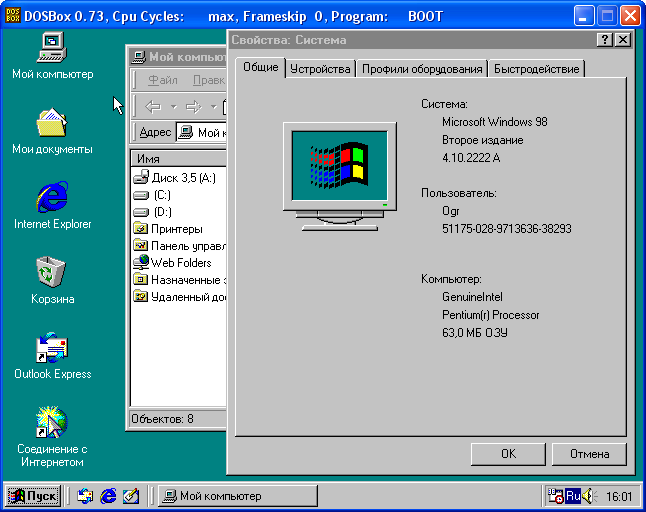646x512 pixels.
Task: Click the Forward arrow in the Мой компьютер window
Action: click(x=193, y=107)
